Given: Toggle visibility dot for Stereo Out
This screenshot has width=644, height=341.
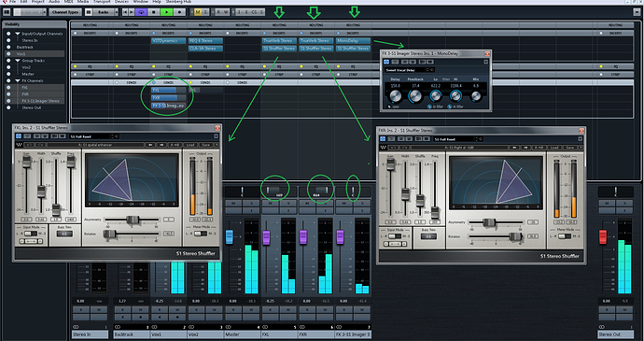Looking at the screenshot, I should [x=8, y=107].
